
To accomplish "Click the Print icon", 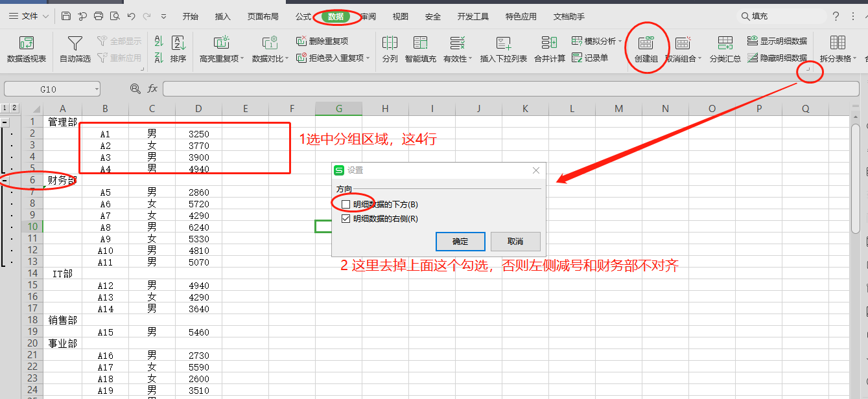I will (99, 16).
